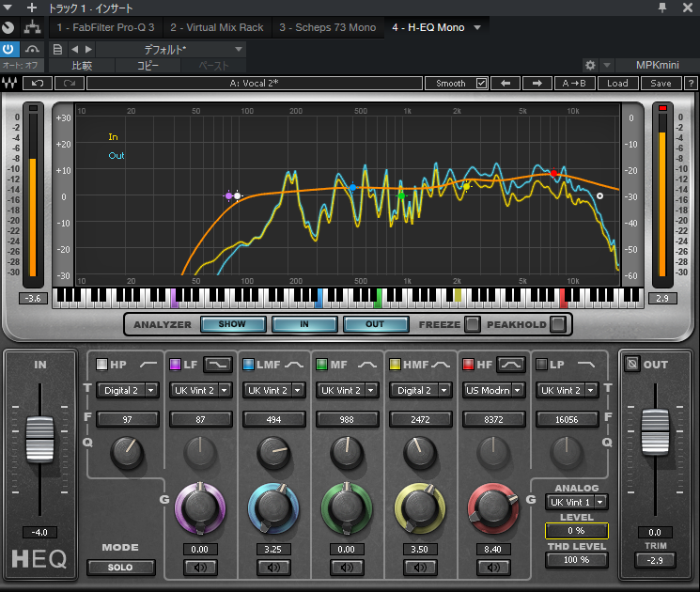Click the OUT fader handle
This screenshot has height=592, width=700.
coord(655,431)
